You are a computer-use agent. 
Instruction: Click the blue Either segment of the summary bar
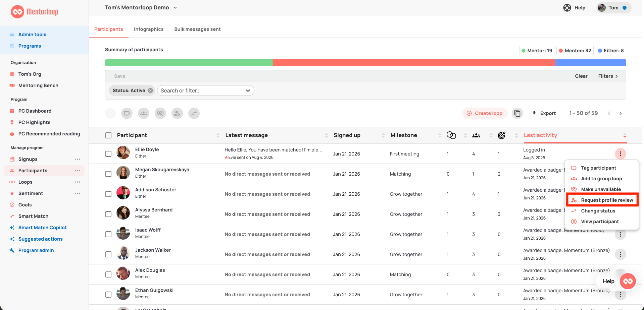[x=591, y=63]
